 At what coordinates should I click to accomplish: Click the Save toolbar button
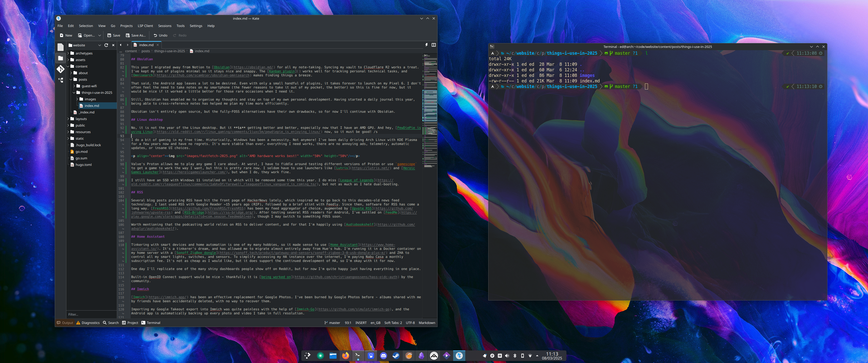114,35
